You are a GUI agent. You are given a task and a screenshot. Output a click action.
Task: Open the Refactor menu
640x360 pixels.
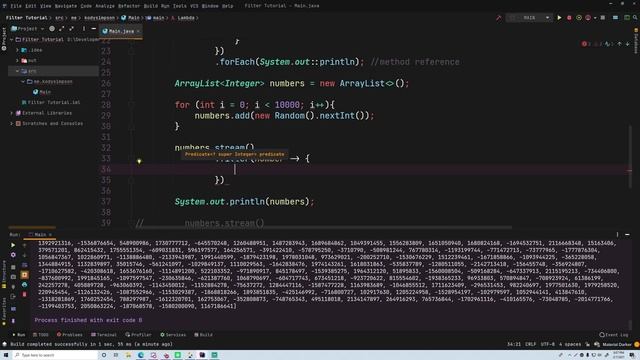click(129, 6)
